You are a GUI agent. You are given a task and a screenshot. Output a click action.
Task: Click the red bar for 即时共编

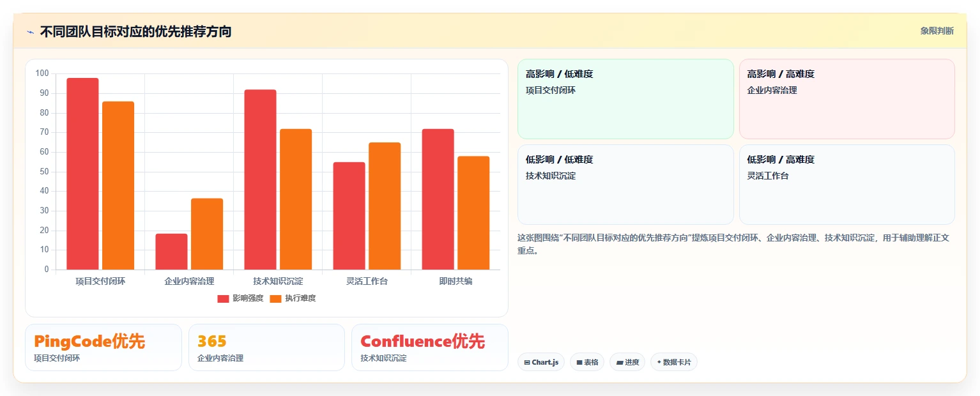click(438, 199)
